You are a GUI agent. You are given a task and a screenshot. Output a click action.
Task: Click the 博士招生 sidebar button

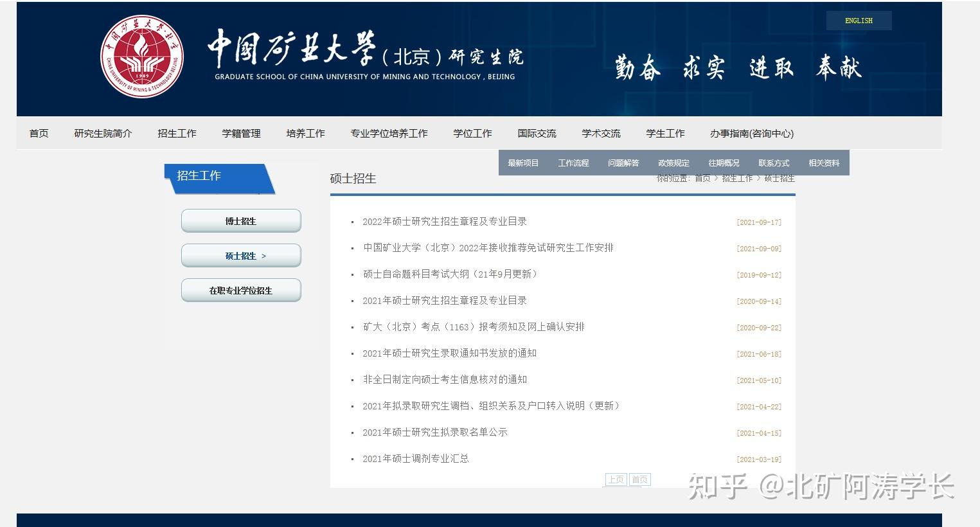(241, 221)
